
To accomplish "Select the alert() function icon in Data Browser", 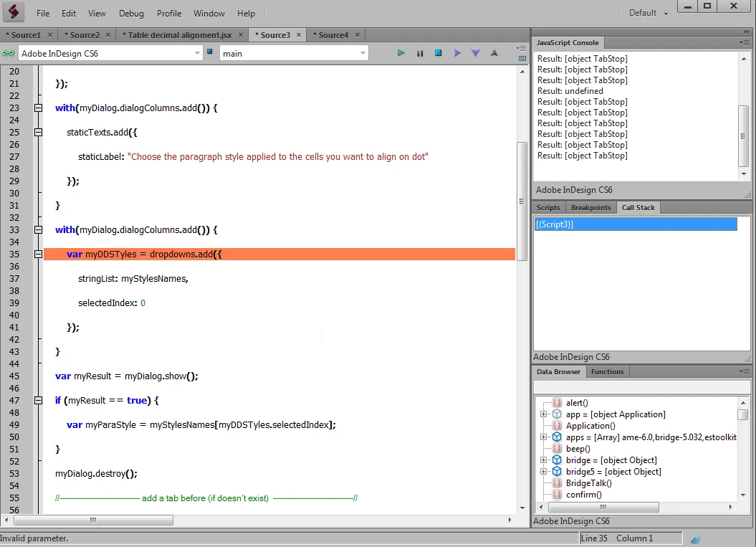I will tap(557, 403).
